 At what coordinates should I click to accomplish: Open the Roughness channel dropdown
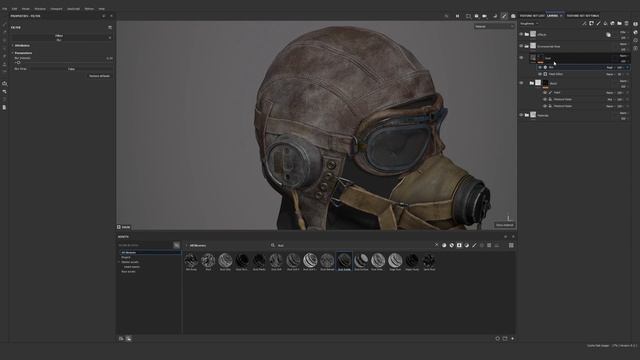529,24
